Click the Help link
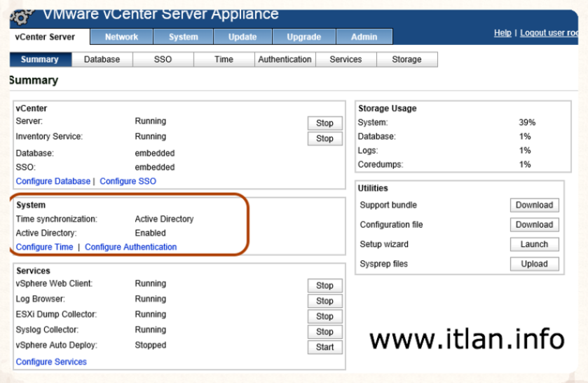Image resolution: width=588 pixels, height=383 pixels. [x=502, y=33]
